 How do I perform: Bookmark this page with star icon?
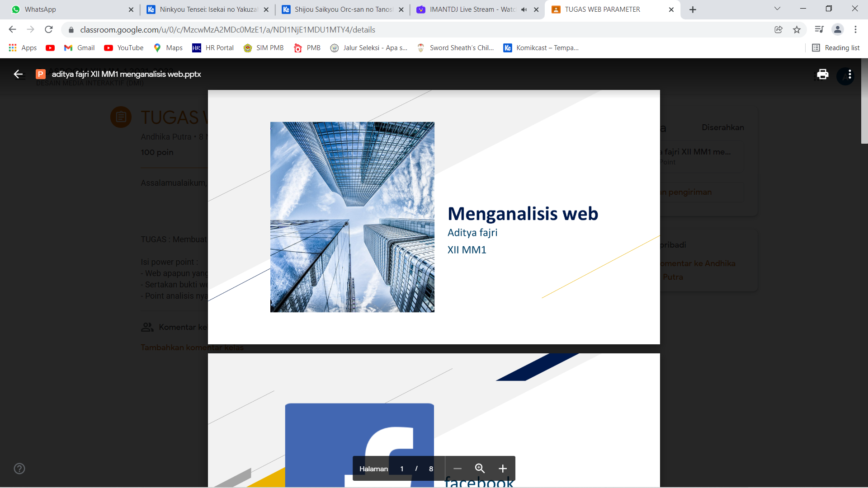coord(797,30)
